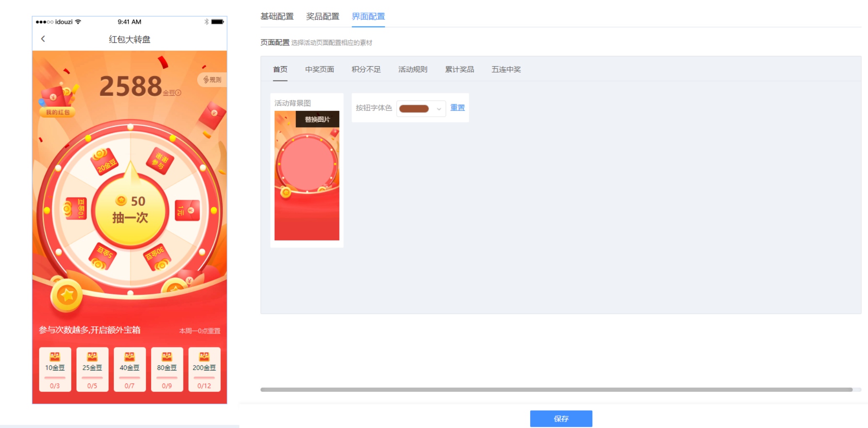This screenshot has width=868, height=428.
Task: Select the 五连中奖 sub-tab
Action: [x=506, y=69]
